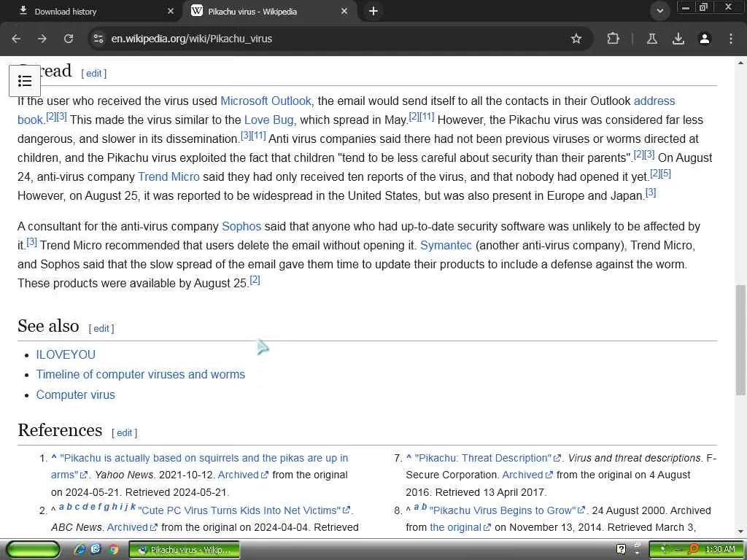Open the Extensions puzzle icon

[613, 39]
